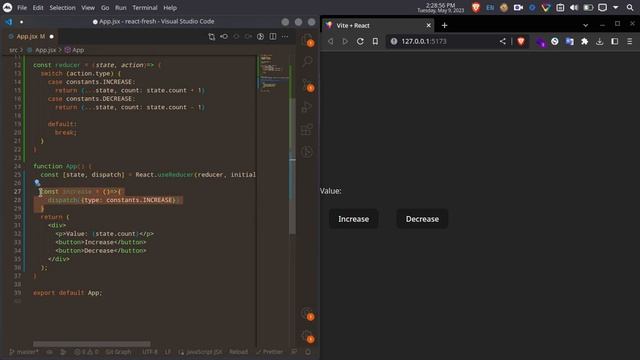Go forward in the browser
The width and height of the screenshot is (640, 360).
tap(345, 41)
